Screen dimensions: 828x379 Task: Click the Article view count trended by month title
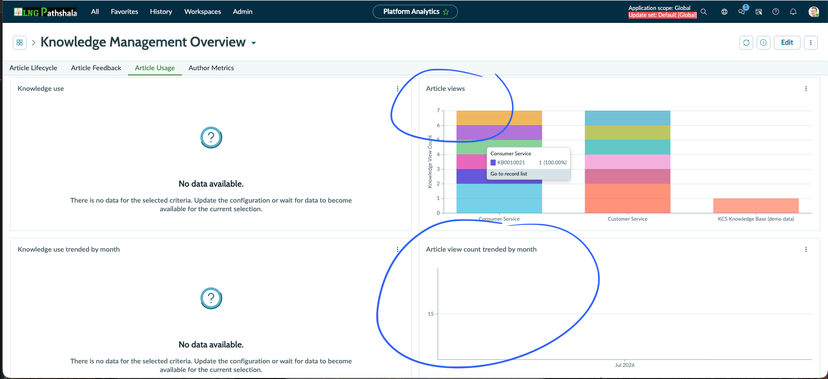point(481,250)
